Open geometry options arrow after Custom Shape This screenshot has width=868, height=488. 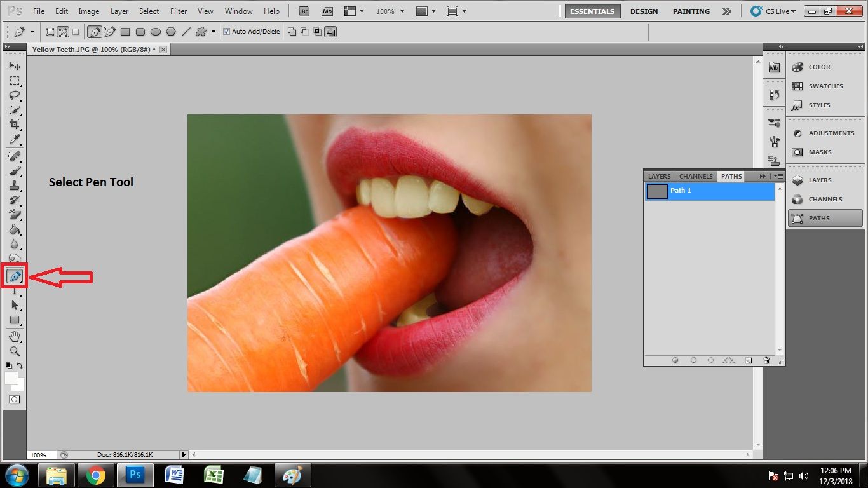(214, 31)
